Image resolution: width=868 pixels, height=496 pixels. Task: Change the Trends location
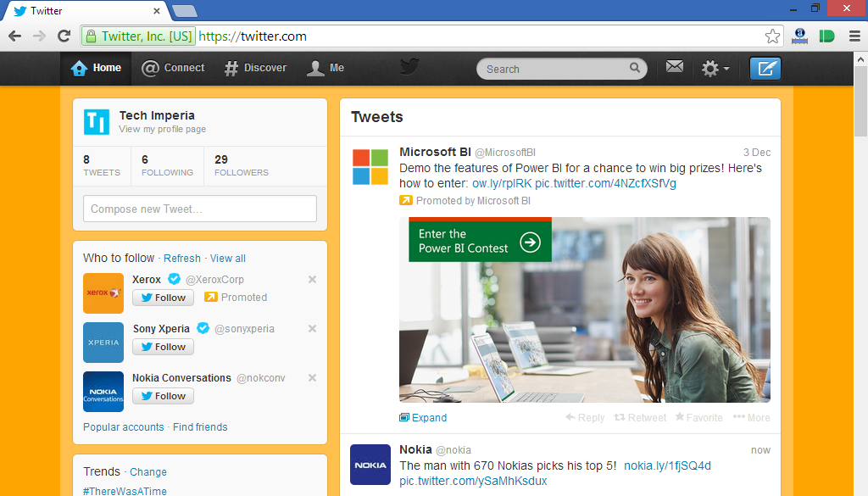147,472
